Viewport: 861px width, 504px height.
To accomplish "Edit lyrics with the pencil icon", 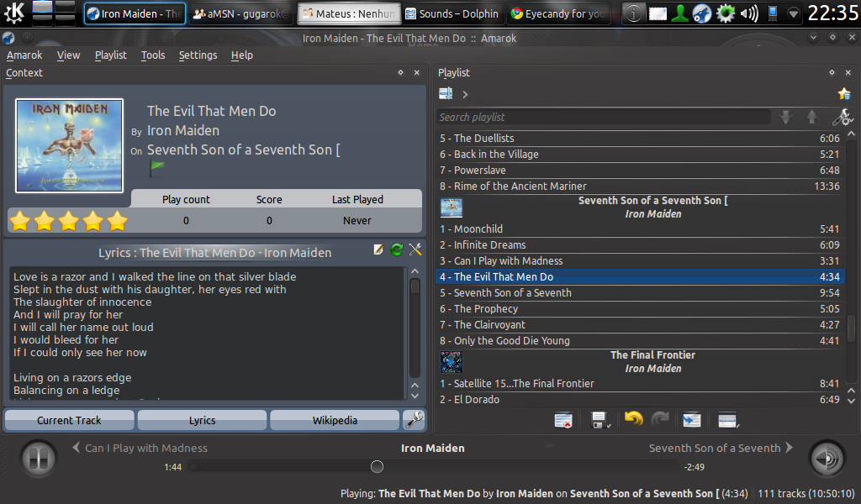I will click(x=378, y=249).
